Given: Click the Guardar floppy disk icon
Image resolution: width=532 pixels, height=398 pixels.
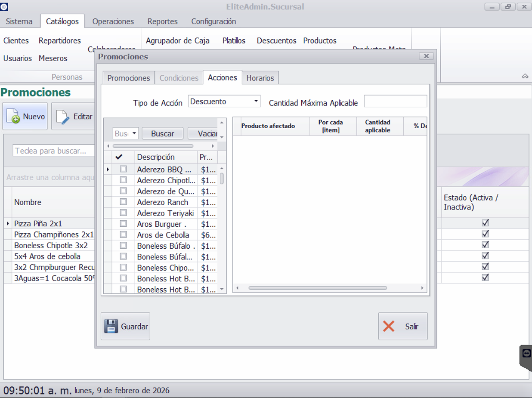Looking at the screenshot, I should pos(111,326).
